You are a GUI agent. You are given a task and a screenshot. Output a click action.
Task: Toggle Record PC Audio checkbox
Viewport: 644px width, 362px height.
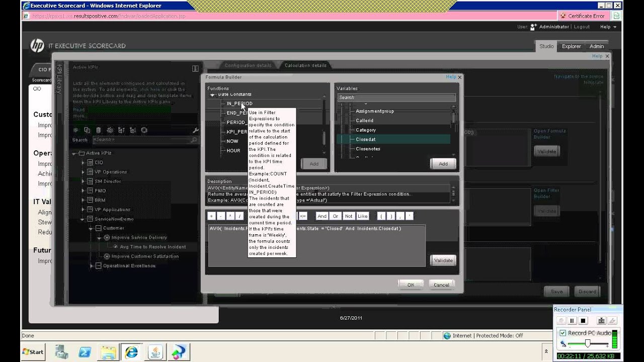click(x=563, y=333)
